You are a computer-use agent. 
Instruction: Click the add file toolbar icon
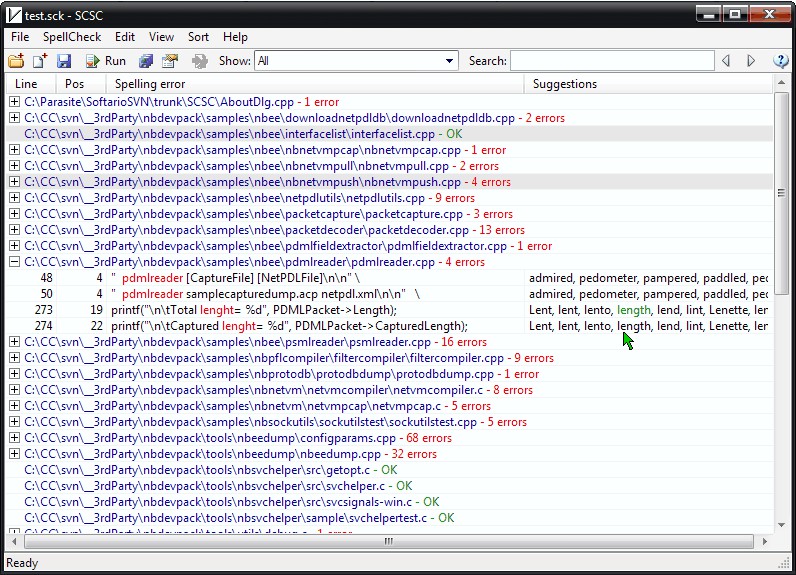(x=40, y=61)
